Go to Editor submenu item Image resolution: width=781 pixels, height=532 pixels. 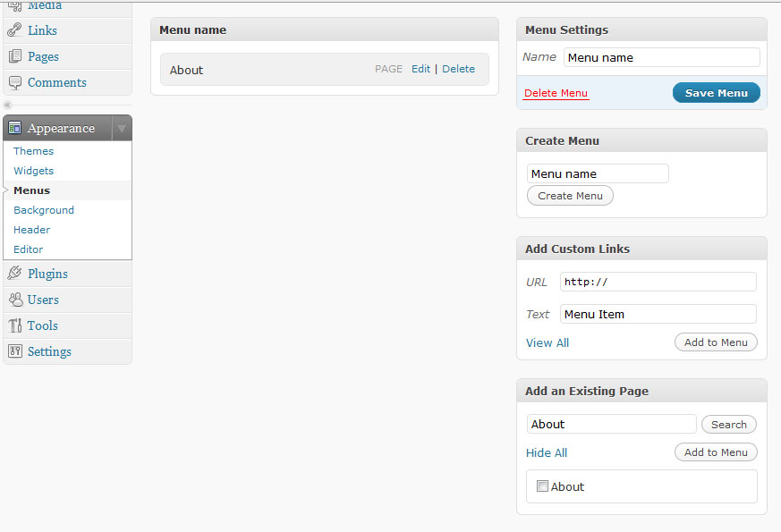pos(29,249)
